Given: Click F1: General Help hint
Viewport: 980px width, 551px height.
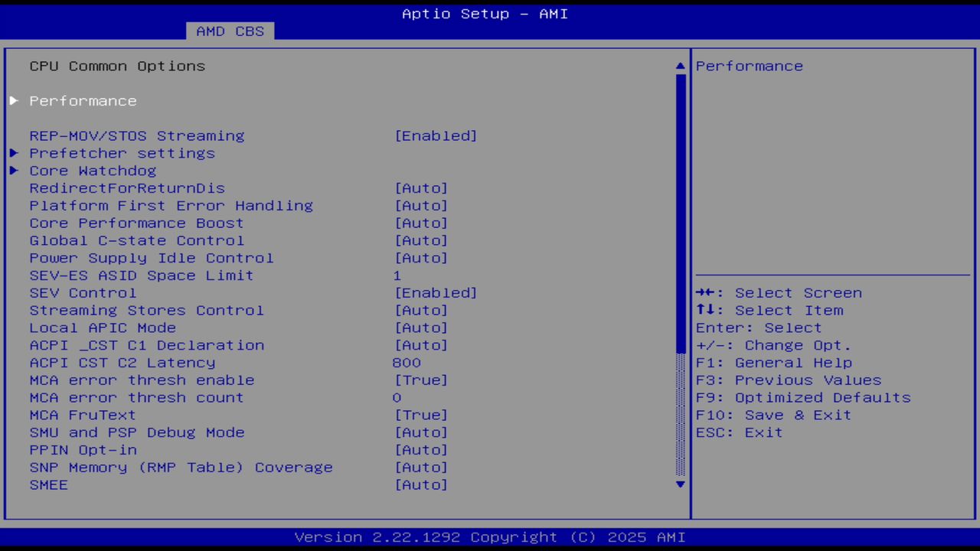Looking at the screenshot, I should [x=774, y=363].
